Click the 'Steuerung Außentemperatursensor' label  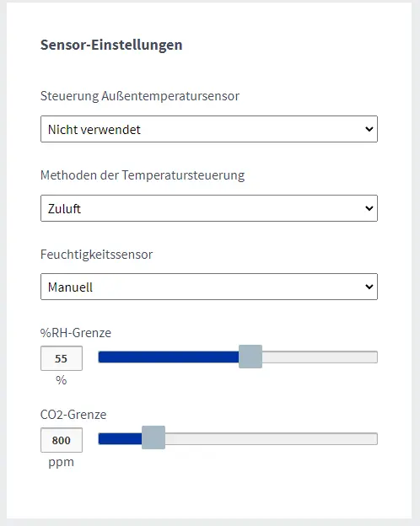point(140,96)
